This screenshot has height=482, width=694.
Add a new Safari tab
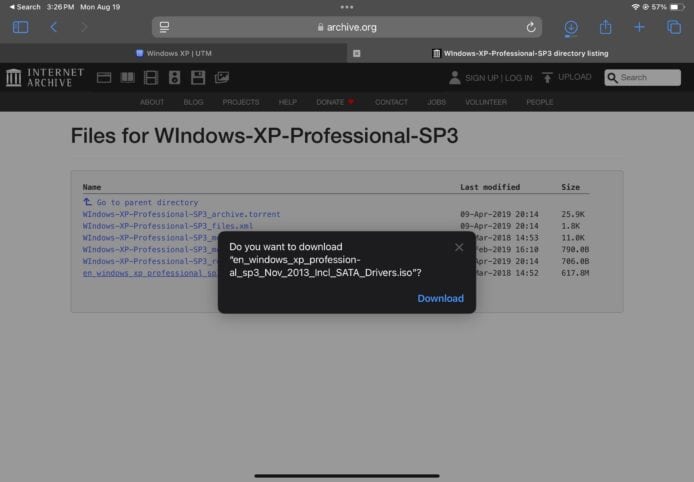pyautogui.click(x=640, y=27)
